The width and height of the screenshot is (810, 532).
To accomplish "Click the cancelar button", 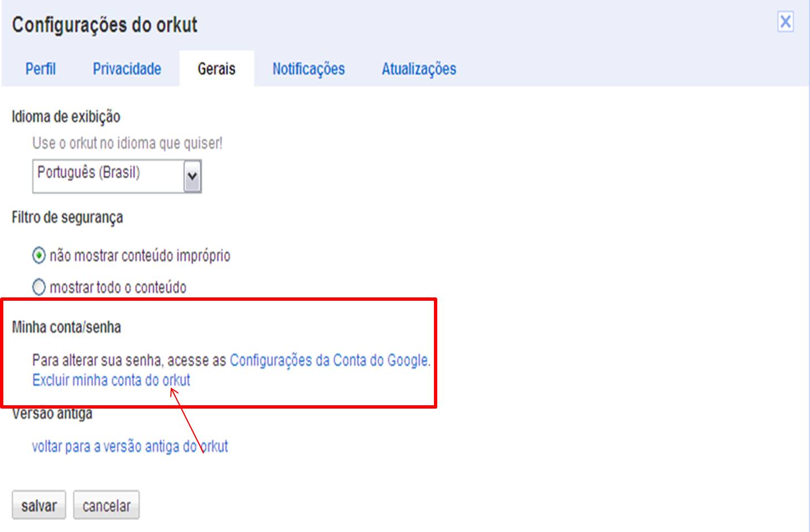I will [106, 505].
